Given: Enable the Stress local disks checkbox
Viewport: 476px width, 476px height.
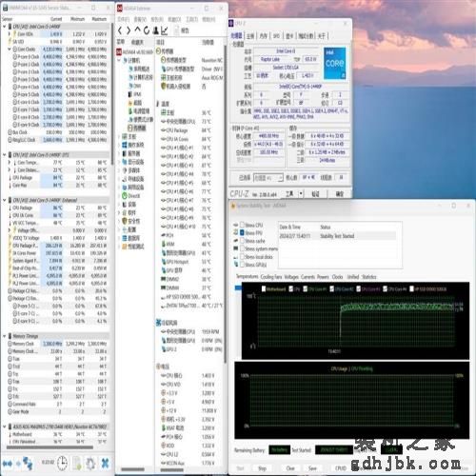Looking at the screenshot, I should point(242,256).
